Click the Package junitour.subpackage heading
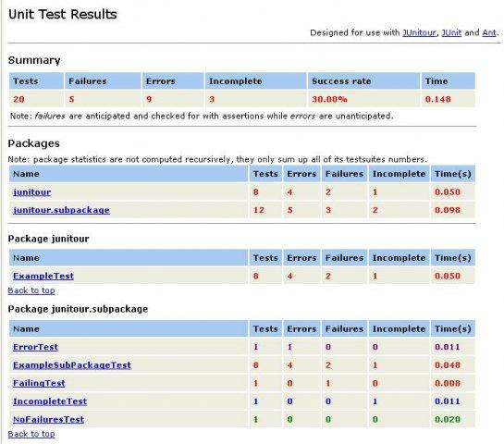The width and height of the screenshot is (504, 444). (78, 309)
